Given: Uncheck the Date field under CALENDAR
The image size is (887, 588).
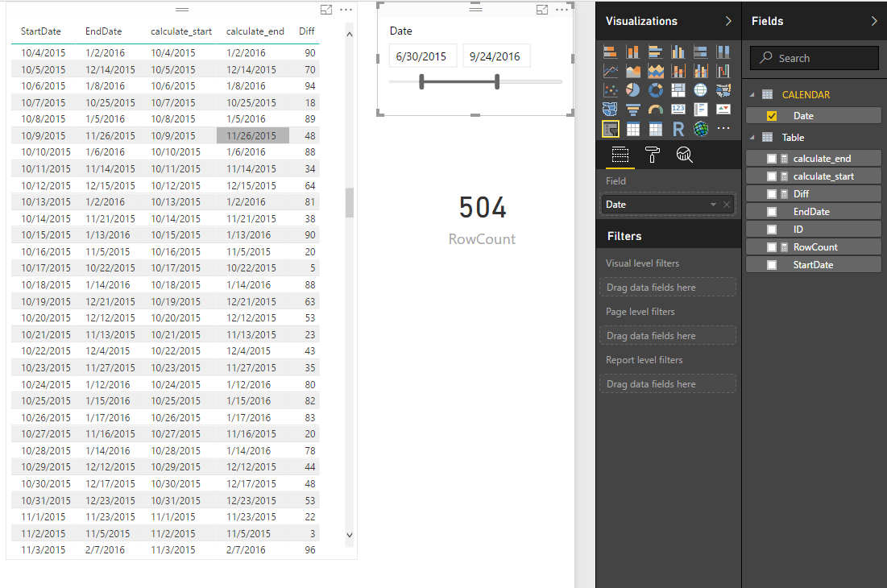Looking at the screenshot, I should pyautogui.click(x=772, y=116).
